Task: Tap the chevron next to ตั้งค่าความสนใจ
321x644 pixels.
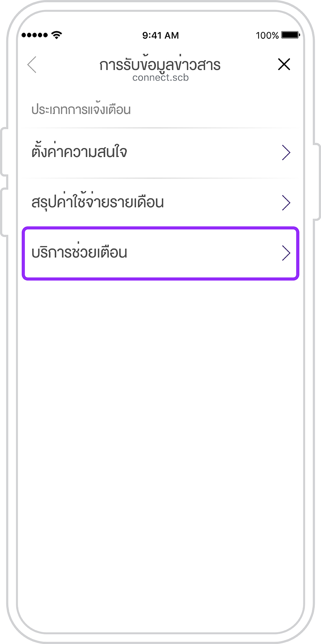Action: [x=286, y=153]
